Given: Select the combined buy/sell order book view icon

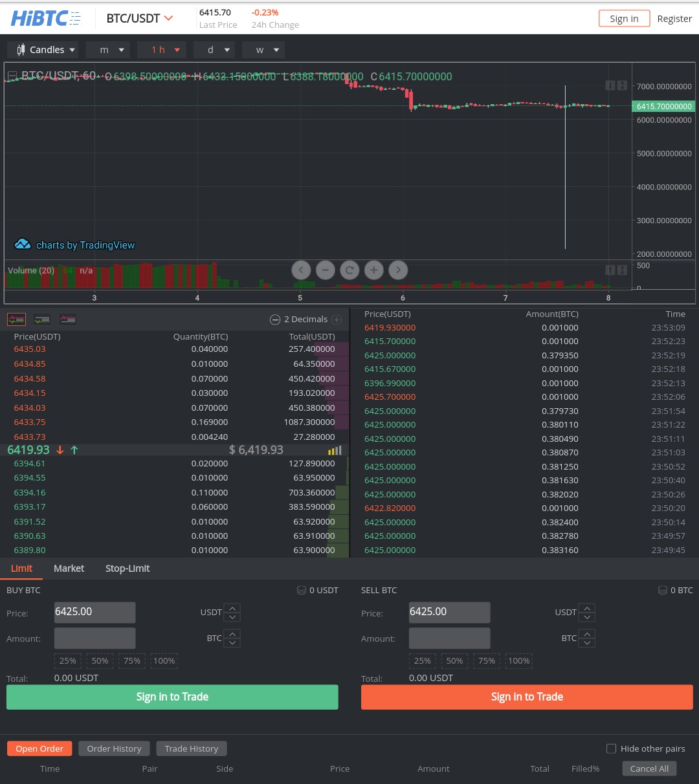Looking at the screenshot, I should tap(16, 319).
